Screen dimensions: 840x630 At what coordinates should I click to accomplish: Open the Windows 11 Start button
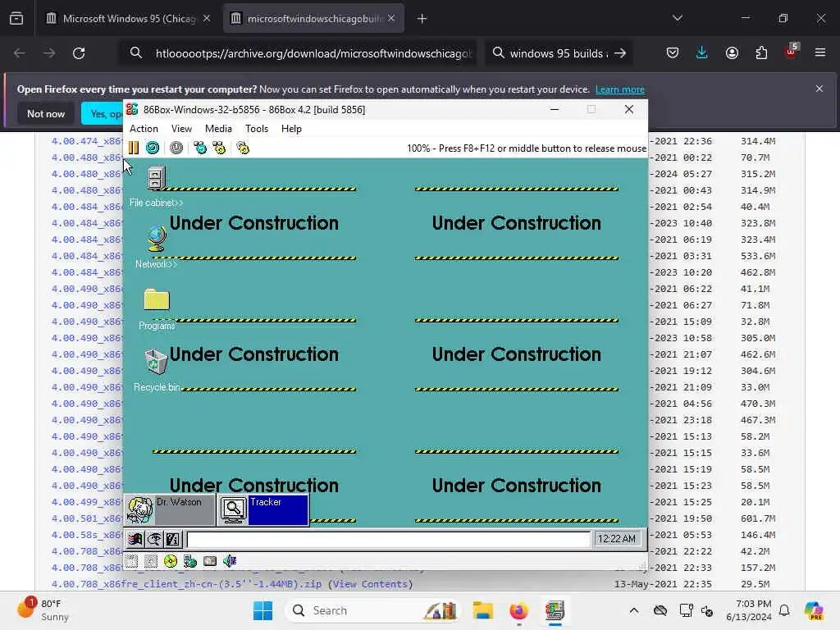pos(262,610)
